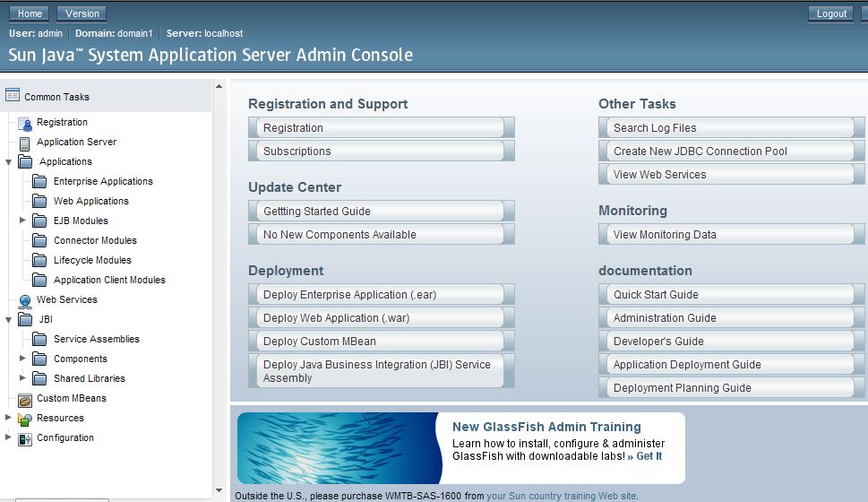Viewport: 868px width, 502px height.
Task: Click the Custom MBeans bean icon
Action: pos(25,400)
